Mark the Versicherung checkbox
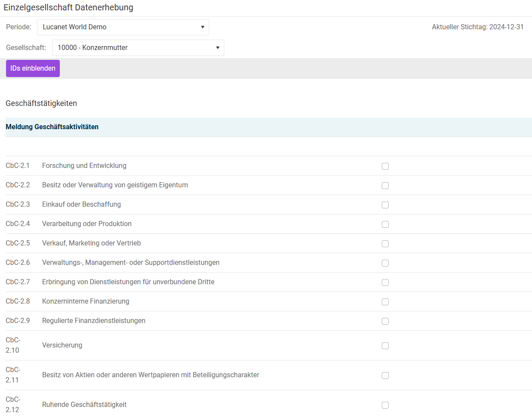The height and width of the screenshot is (419, 532). pos(385,346)
